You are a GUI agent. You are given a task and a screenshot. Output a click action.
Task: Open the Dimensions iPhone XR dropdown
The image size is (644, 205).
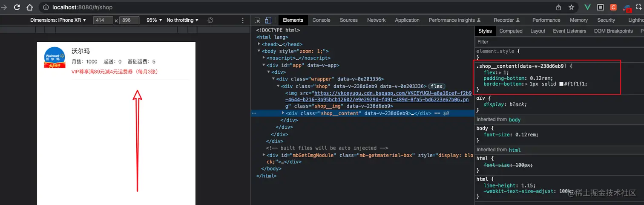pos(58,20)
